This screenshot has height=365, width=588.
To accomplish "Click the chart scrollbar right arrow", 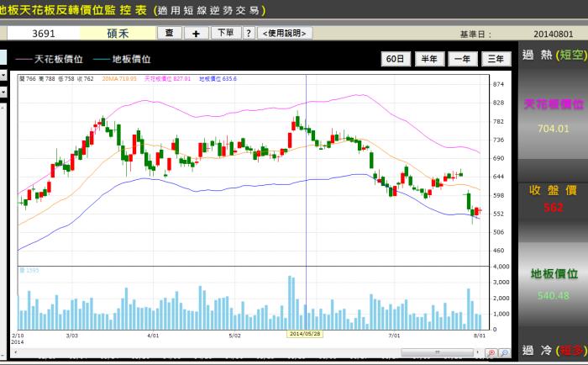I will (477, 352).
